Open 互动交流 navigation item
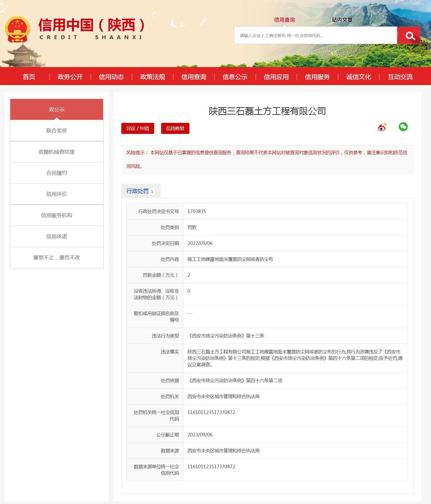This screenshot has height=504, width=431. point(400,77)
